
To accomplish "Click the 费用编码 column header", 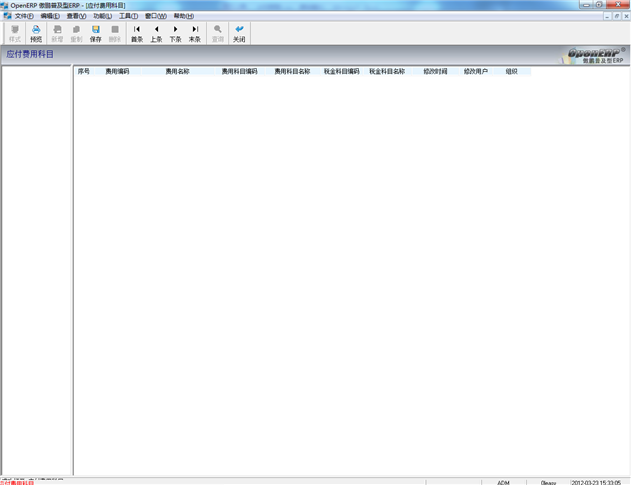I will (x=117, y=72).
